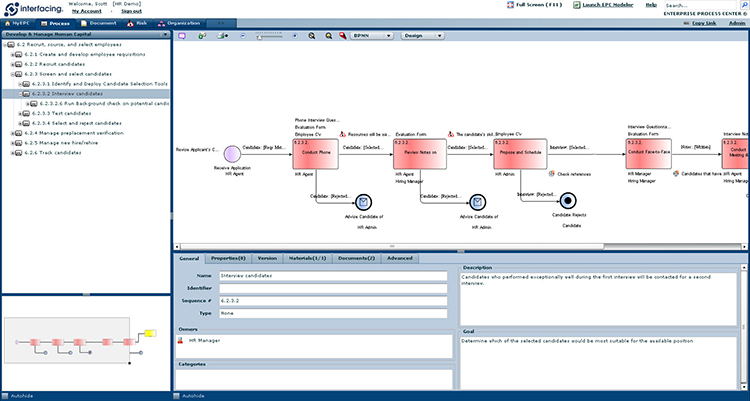Expand 6.2.3.1 Identify and Deploy Candidate Selection Tools
The image size is (750, 401).
[21, 84]
